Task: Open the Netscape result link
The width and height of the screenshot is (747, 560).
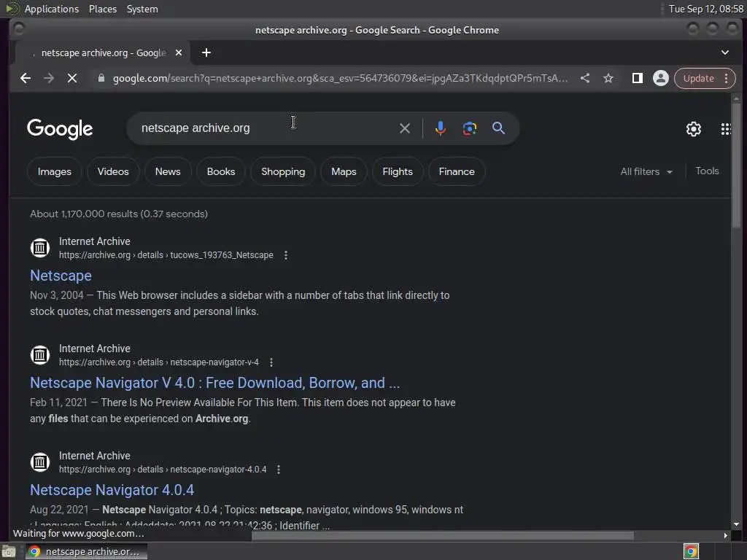Action: (61, 276)
